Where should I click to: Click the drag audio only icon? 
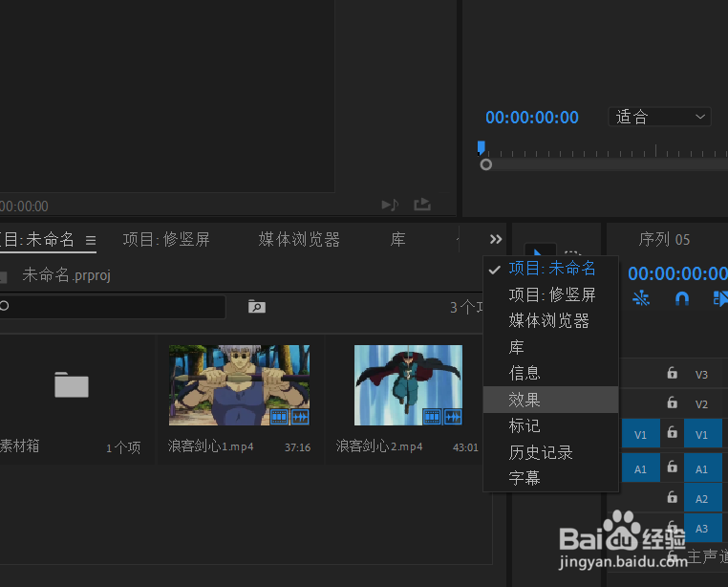pyautogui.click(x=390, y=205)
